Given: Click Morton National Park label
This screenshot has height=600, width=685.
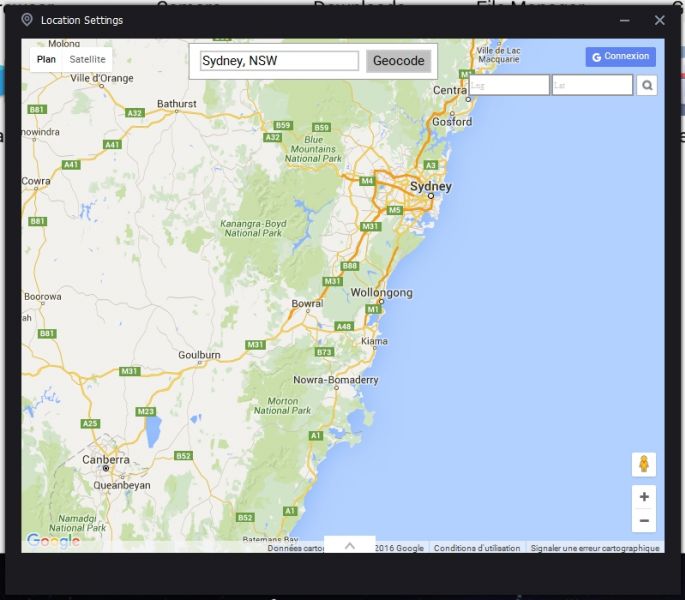Looking at the screenshot, I should 283,406.
